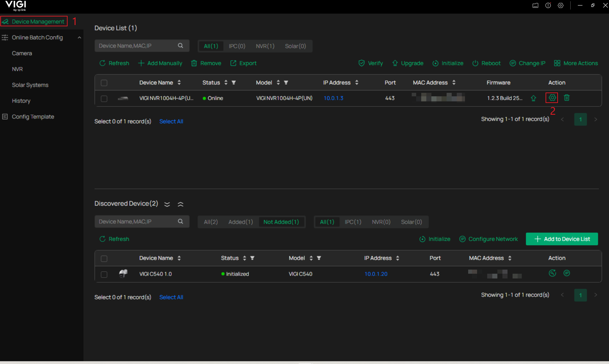The height and width of the screenshot is (364, 609).
Task: Select all checkbox in Device List header
Action: pyautogui.click(x=104, y=83)
